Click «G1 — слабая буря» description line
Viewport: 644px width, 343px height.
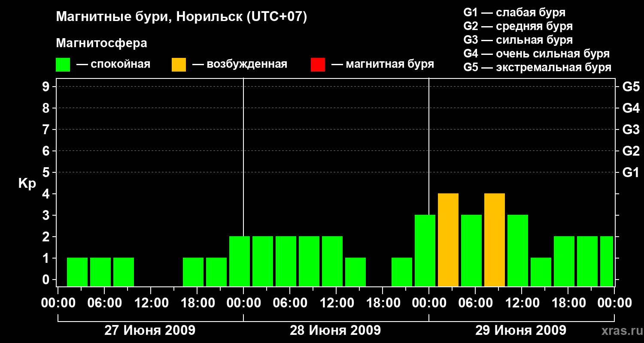(x=514, y=12)
